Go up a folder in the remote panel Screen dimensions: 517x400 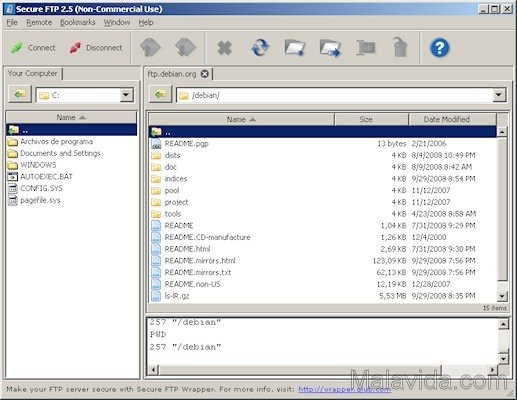[x=161, y=94]
